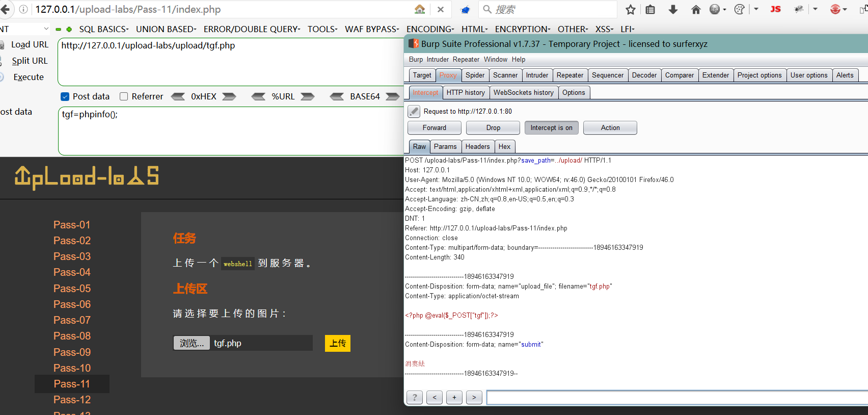The height and width of the screenshot is (415, 868).
Task: Click the blue bird icon beside search box
Action: 465,10
